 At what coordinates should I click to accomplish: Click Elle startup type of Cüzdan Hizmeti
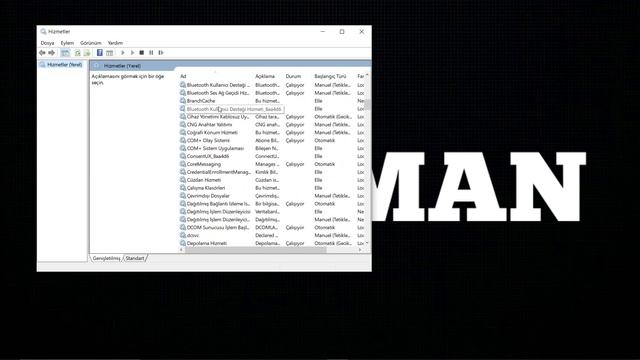[318, 180]
